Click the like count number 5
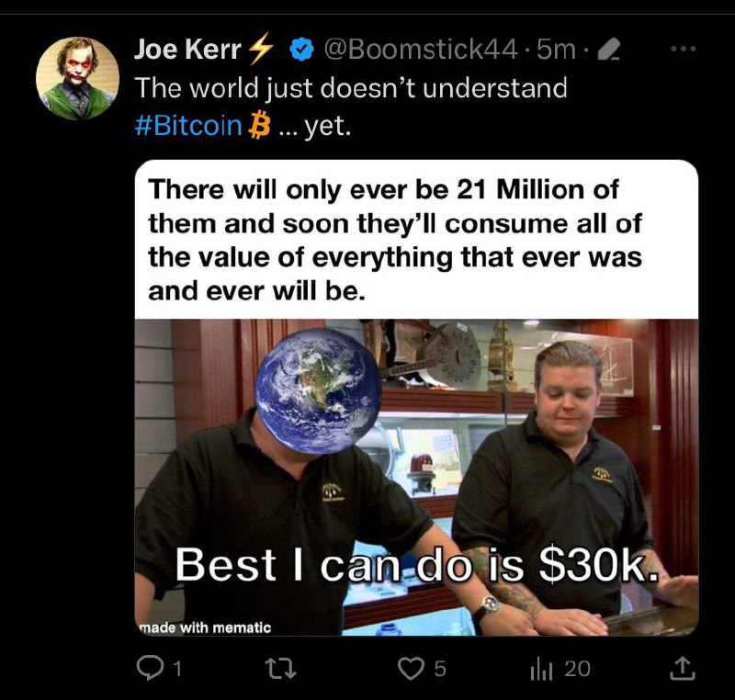This screenshot has width=735, height=700. [439, 669]
